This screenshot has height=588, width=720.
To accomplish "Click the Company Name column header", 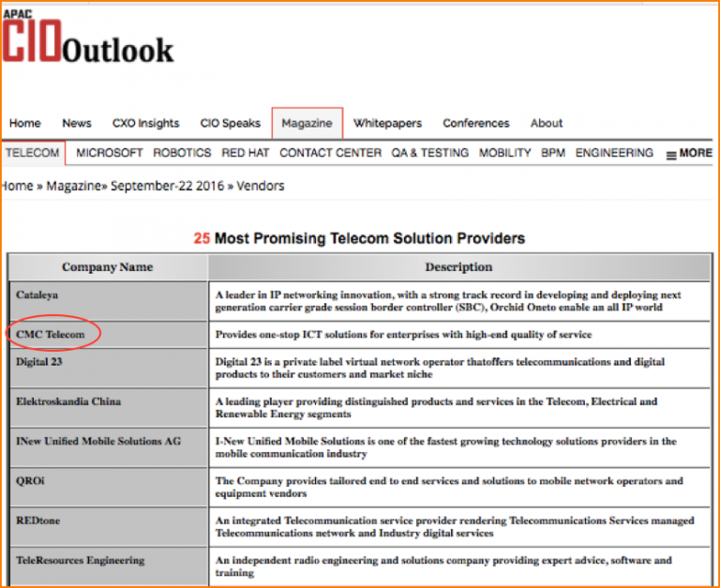I will point(108,267).
